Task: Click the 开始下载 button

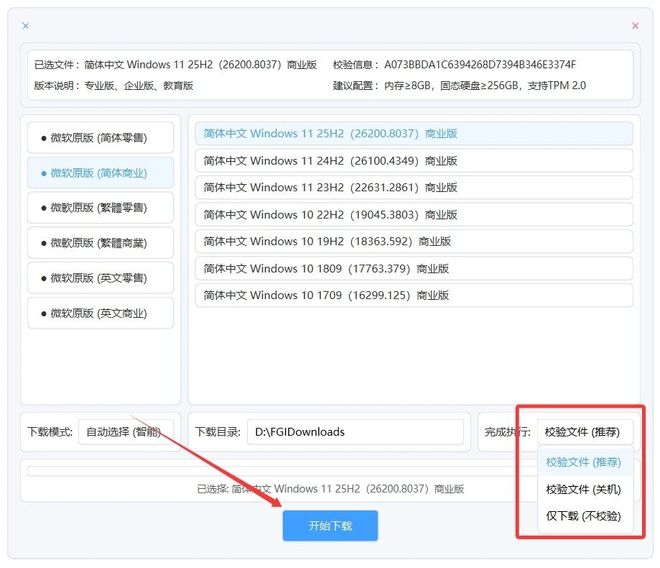Action: pos(330,525)
